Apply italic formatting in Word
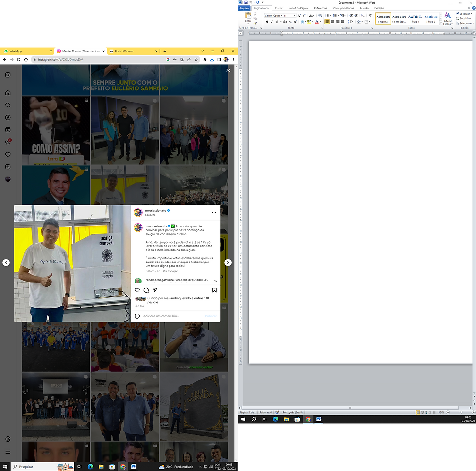This screenshot has width=476, height=471. pos(272,22)
